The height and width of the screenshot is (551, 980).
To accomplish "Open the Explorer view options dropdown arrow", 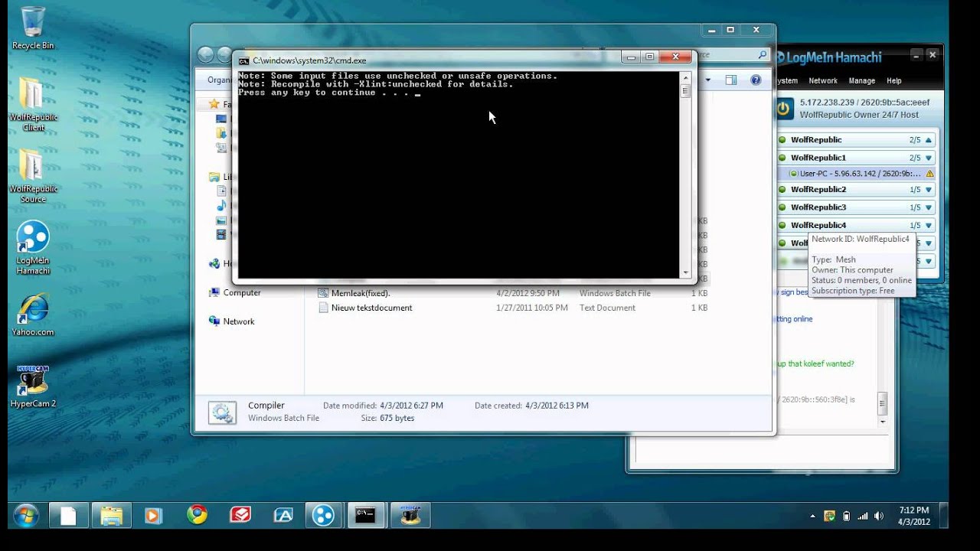I will click(708, 80).
